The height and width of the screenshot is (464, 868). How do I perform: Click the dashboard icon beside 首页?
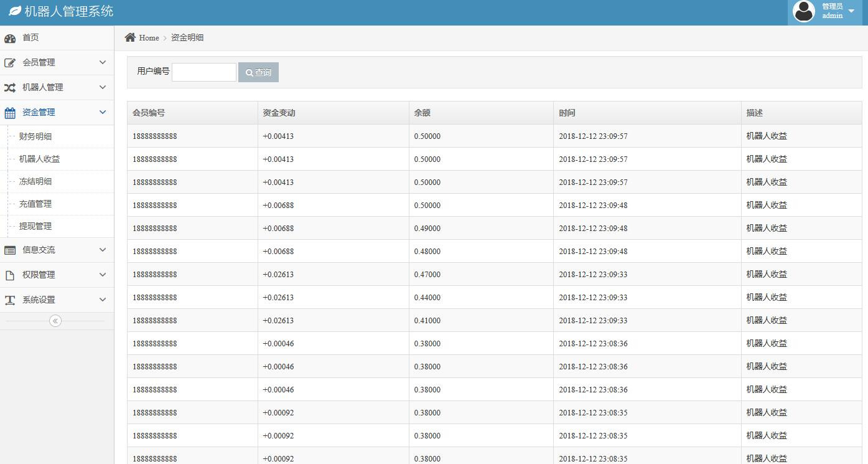10,38
